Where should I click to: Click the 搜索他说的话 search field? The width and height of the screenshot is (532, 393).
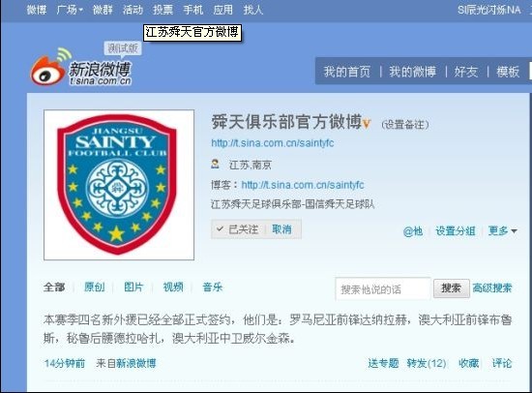383,289
